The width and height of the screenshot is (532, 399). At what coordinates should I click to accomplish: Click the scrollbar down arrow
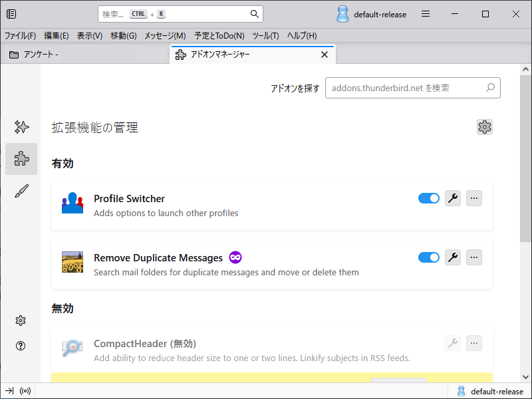525,376
